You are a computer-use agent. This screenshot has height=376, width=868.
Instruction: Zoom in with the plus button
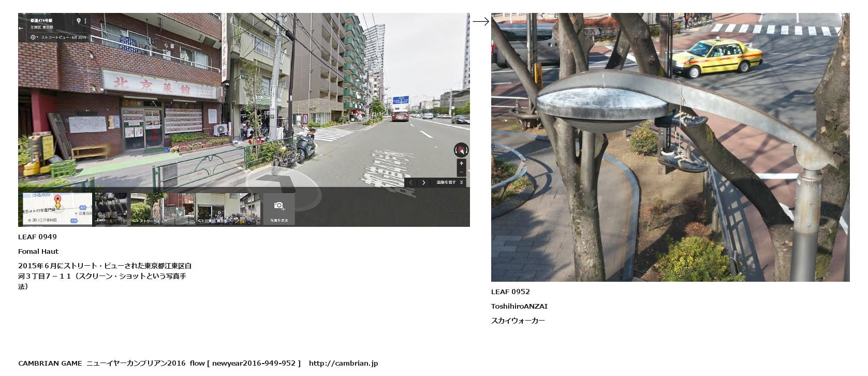(461, 163)
